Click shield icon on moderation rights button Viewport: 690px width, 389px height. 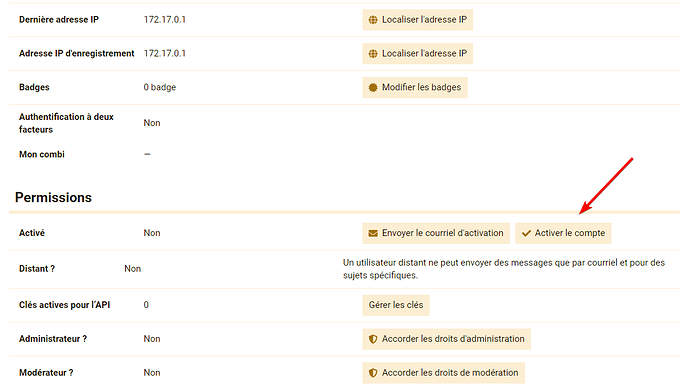(x=373, y=373)
